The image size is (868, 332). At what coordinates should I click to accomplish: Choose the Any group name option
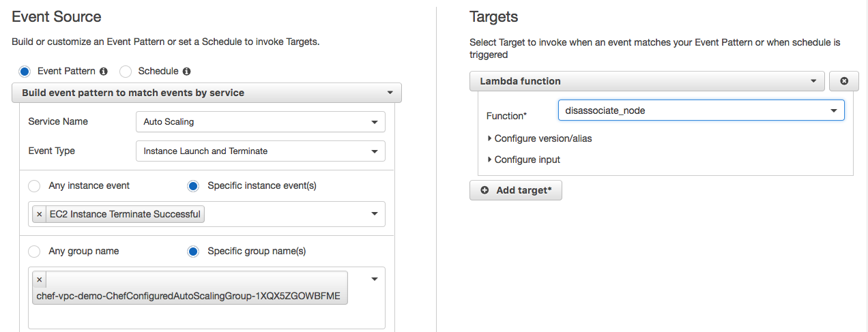click(34, 251)
